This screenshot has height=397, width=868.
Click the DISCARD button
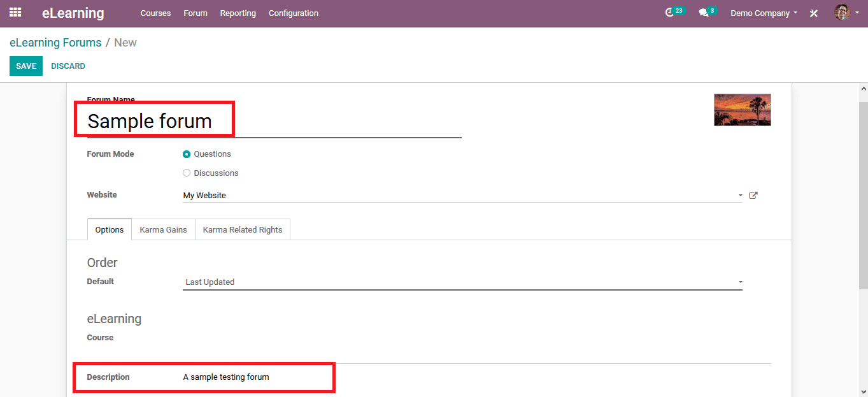point(68,66)
